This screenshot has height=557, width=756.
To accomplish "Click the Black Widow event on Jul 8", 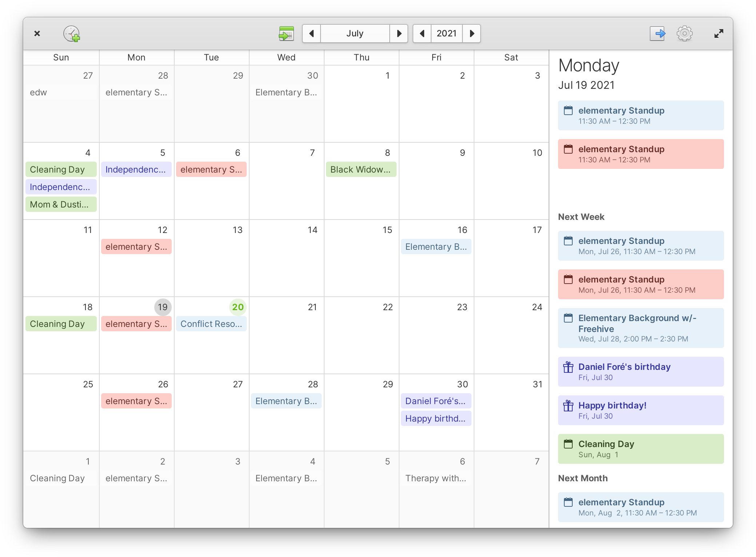I will (361, 170).
